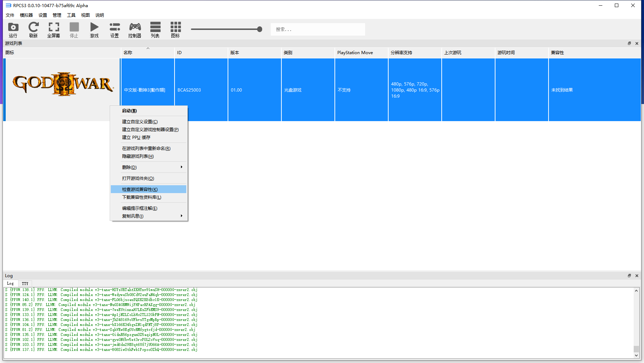Select 启动(B) in context menu
Viewport: 644px width, 363px height.
pyautogui.click(x=149, y=111)
